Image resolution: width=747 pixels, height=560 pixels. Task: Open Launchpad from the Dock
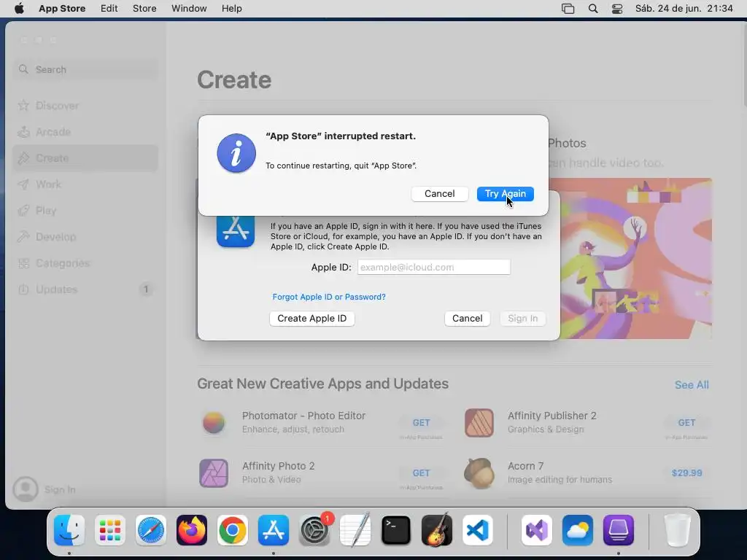[110, 530]
